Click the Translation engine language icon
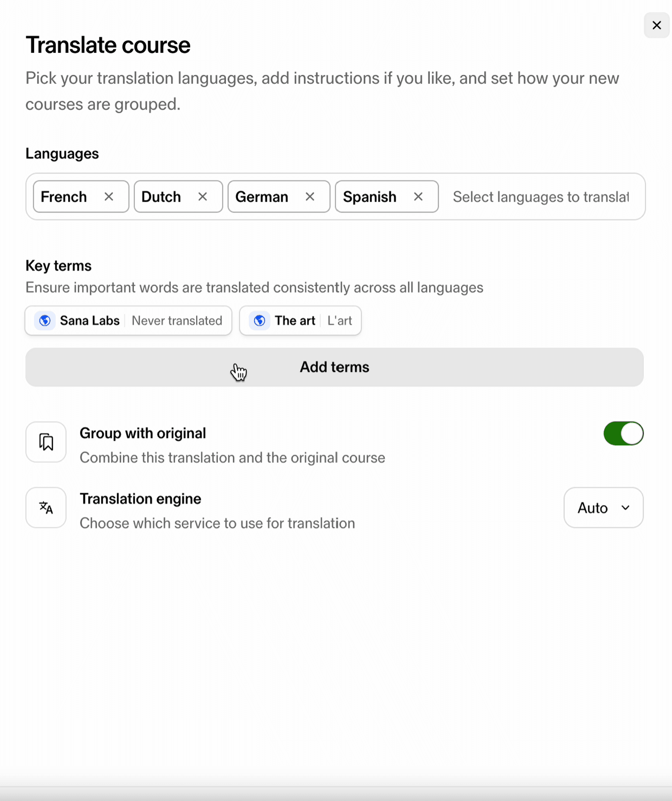This screenshot has height=801, width=672. 46,507
